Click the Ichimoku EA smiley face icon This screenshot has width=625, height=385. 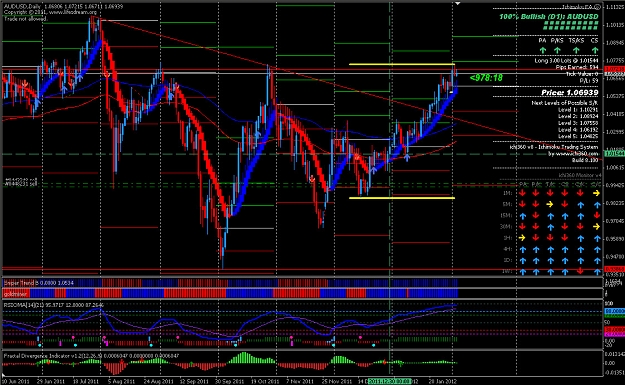597,7
